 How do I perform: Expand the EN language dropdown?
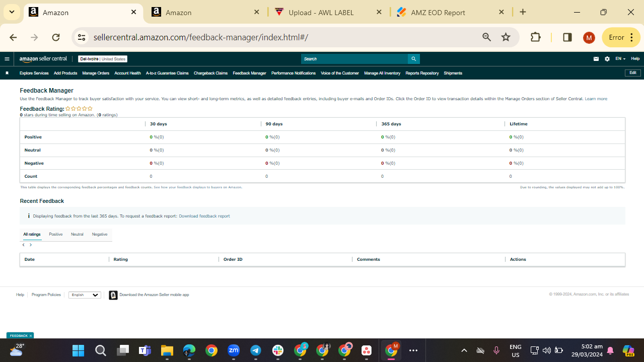point(620,59)
